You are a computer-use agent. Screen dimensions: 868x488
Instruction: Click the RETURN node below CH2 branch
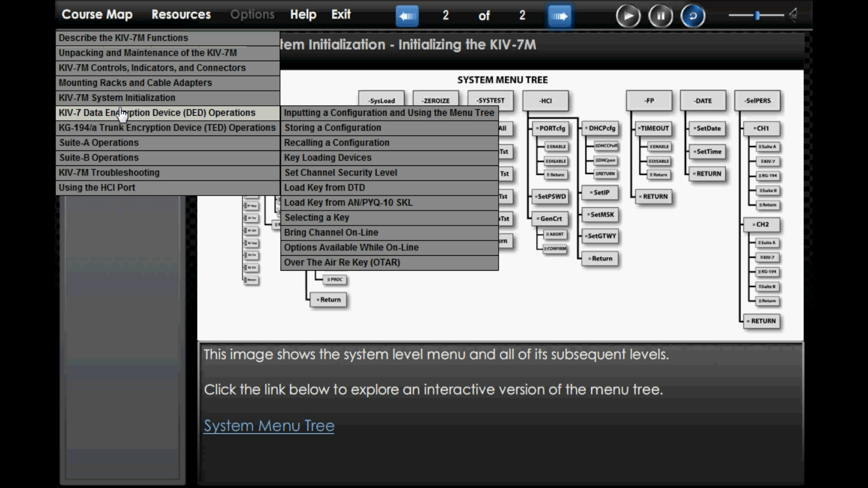(762, 321)
